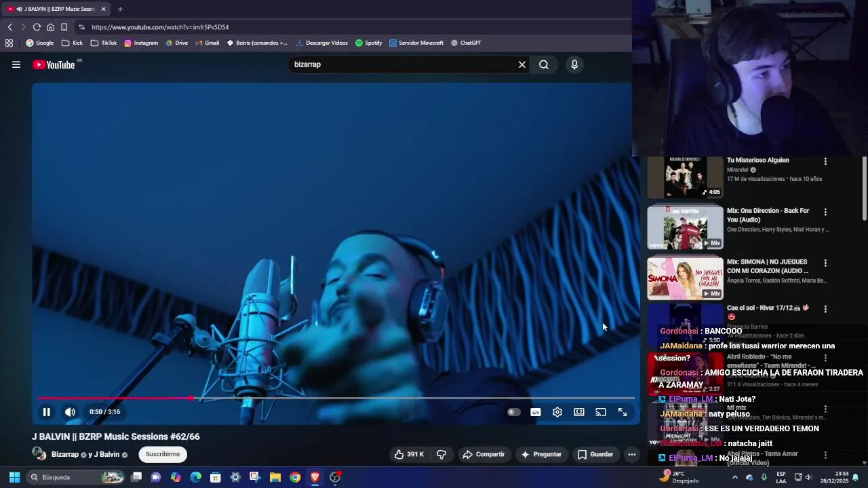
Task: Mute the video volume speaker icon
Action: point(70,412)
